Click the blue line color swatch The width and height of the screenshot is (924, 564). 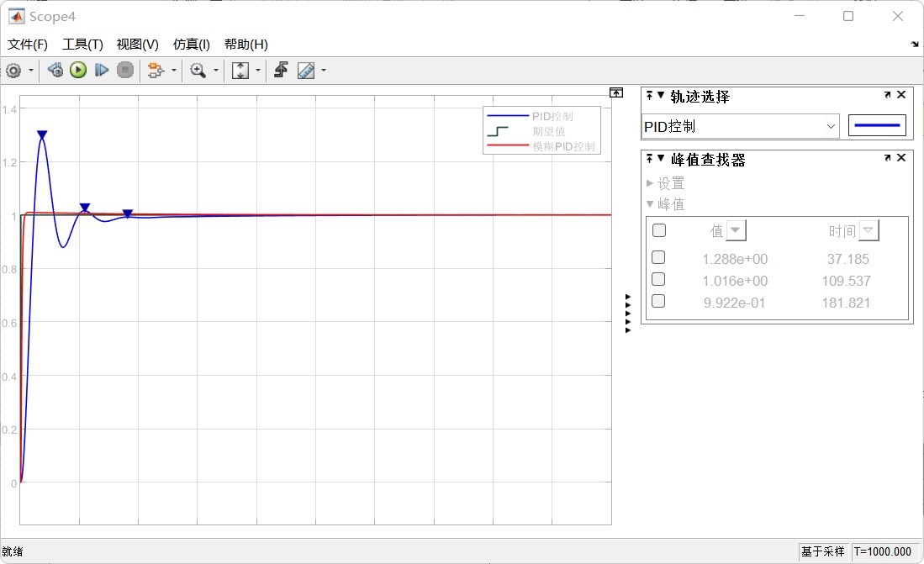877,125
